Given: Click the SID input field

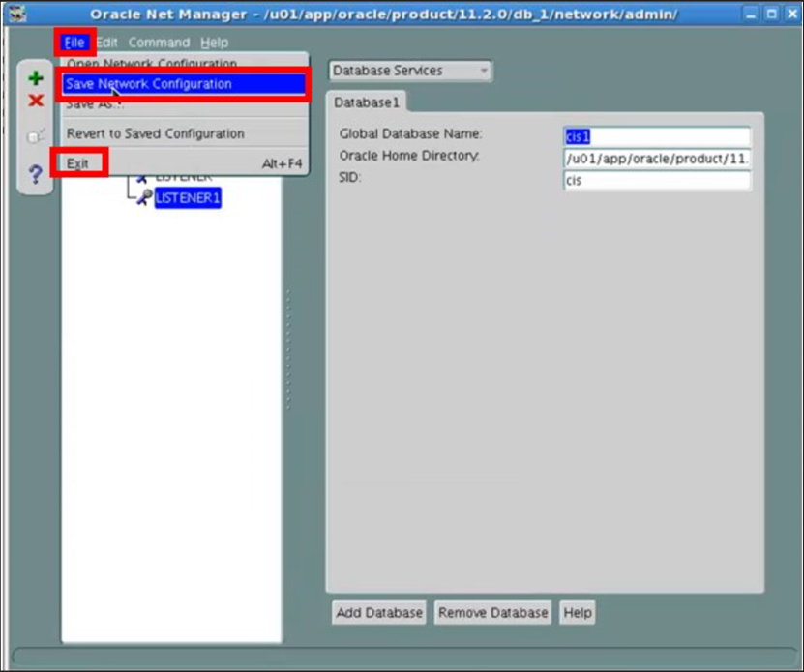Looking at the screenshot, I should [x=657, y=180].
